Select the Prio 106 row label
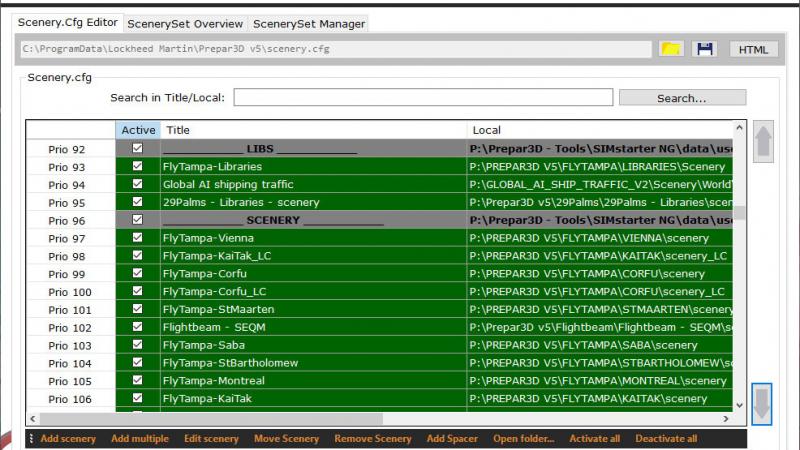This screenshot has width=800, height=450. [x=70, y=399]
